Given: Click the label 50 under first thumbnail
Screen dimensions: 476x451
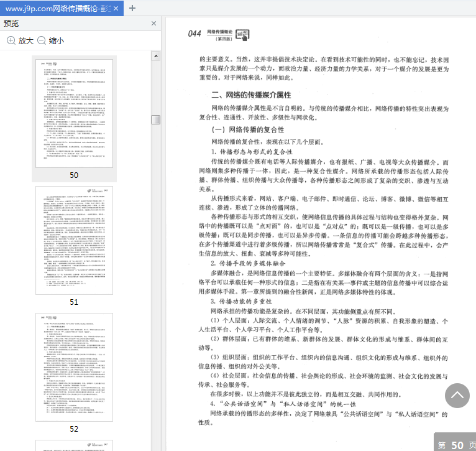Looking at the screenshot, I should 74,175.
